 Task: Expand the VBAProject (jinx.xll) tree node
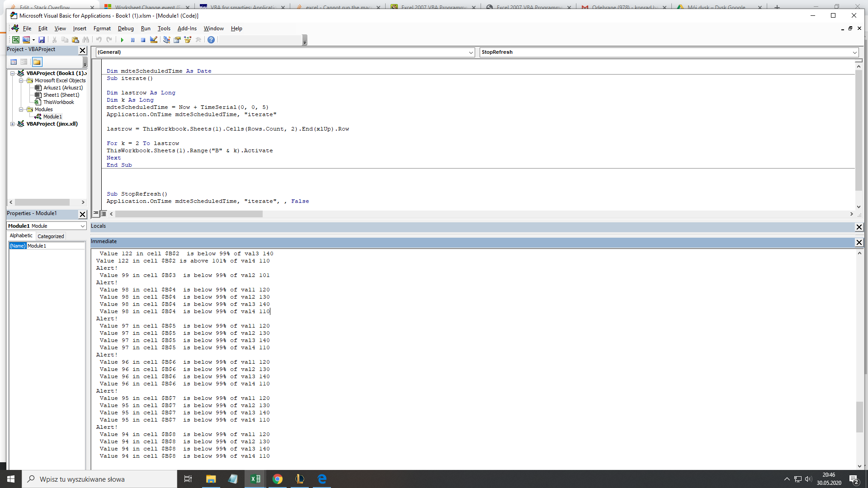13,124
